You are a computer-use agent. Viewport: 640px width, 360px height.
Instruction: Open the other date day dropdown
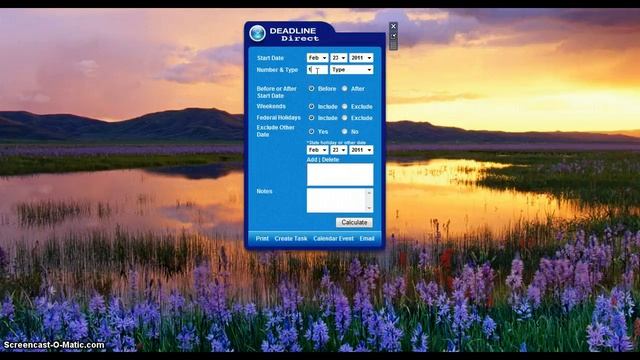(x=339, y=150)
